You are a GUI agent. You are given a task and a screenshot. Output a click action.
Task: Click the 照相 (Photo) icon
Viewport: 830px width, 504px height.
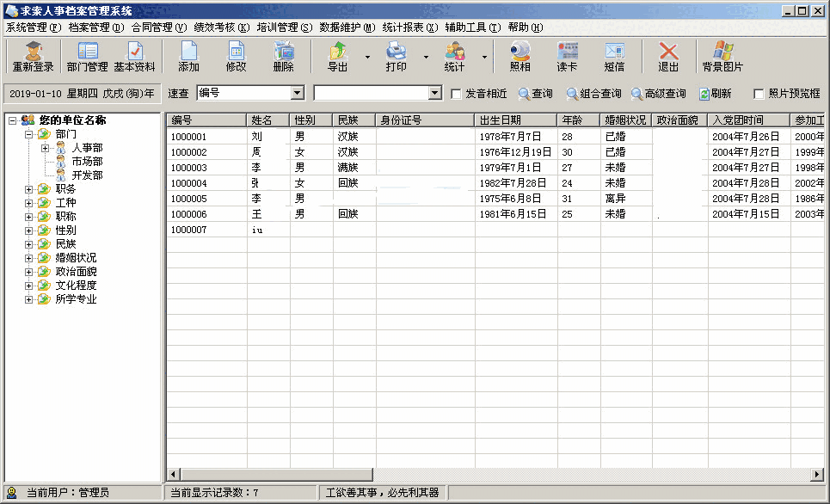(x=520, y=56)
